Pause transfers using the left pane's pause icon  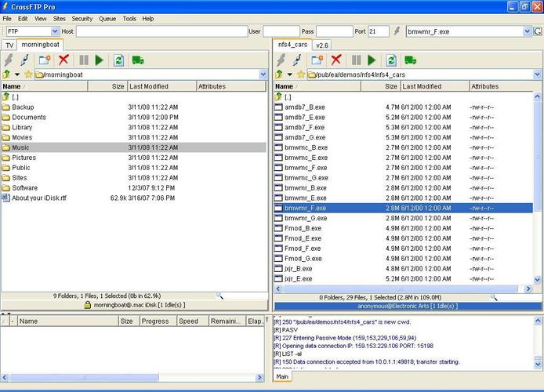pyautogui.click(x=83, y=60)
